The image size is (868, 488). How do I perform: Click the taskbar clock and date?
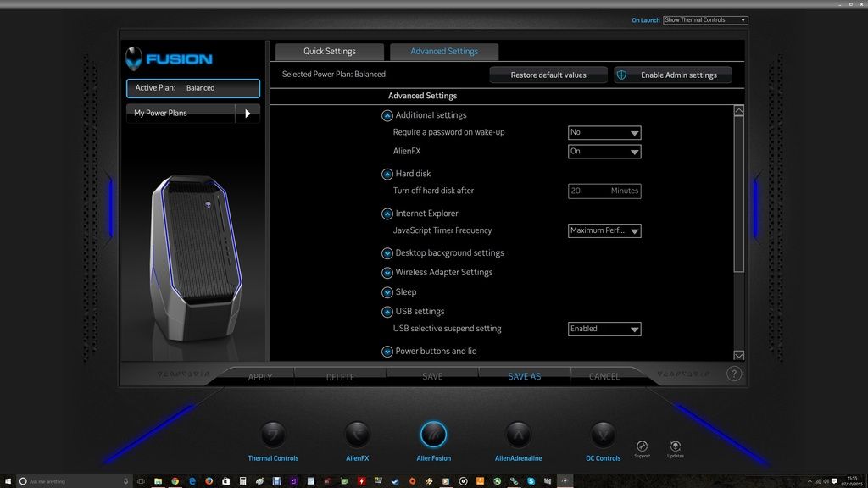851,481
